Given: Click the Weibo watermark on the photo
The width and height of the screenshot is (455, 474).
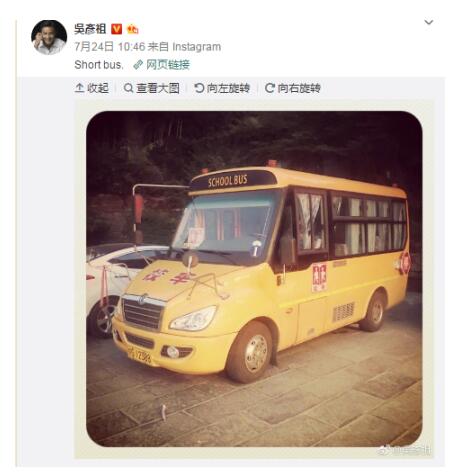Looking at the screenshot, I should [x=404, y=451].
